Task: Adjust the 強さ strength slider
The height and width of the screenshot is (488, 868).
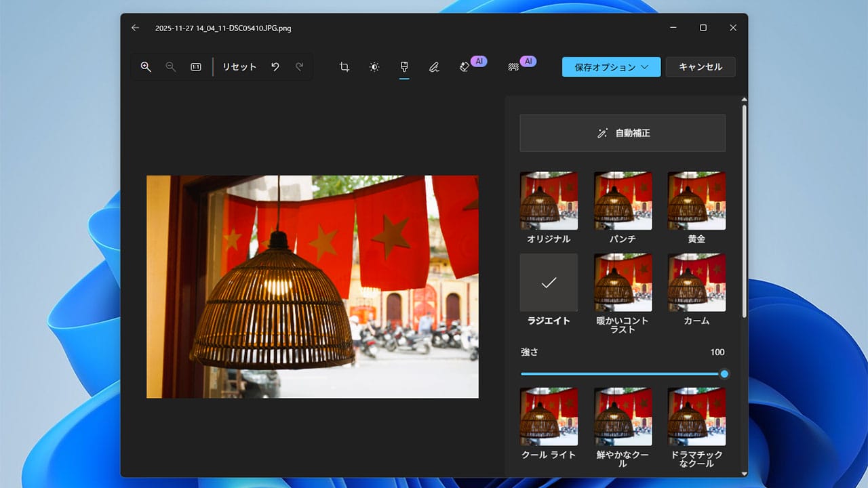Action: pos(724,373)
